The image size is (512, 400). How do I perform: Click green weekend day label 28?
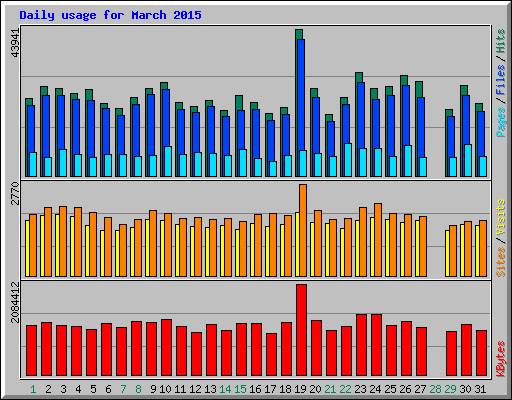435,389
